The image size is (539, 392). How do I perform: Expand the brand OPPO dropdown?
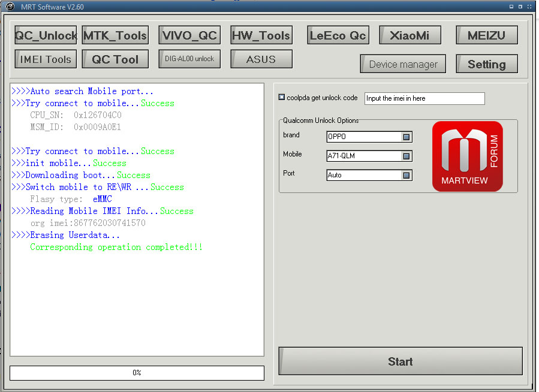click(406, 137)
